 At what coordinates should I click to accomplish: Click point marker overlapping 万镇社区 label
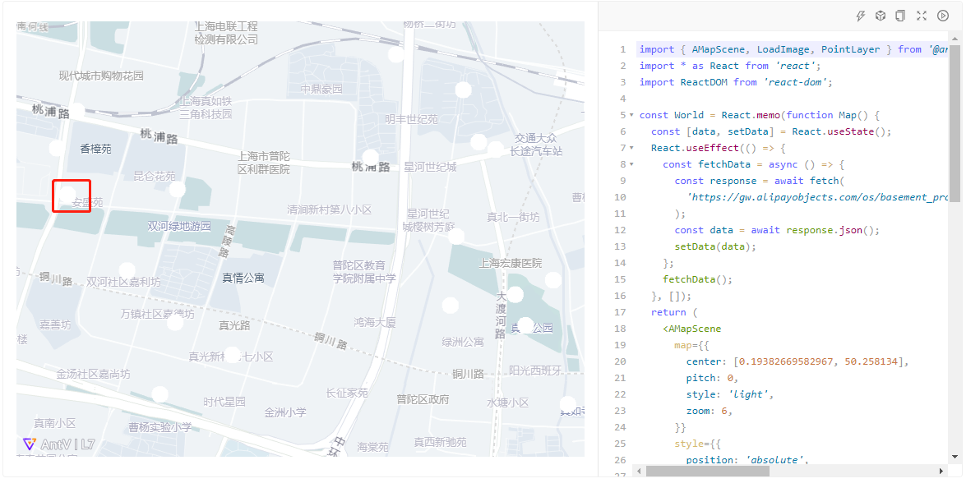tap(176, 321)
